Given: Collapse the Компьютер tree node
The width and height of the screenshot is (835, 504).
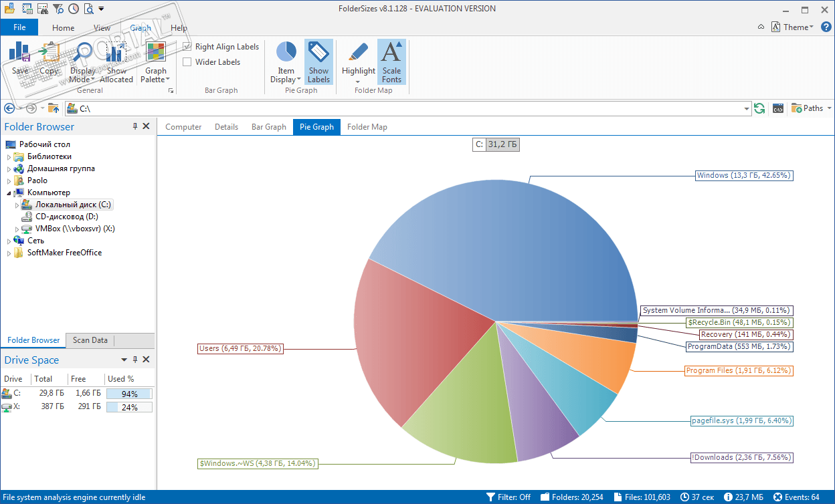Looking at the screenshot, I should click(x=9, y=193).
